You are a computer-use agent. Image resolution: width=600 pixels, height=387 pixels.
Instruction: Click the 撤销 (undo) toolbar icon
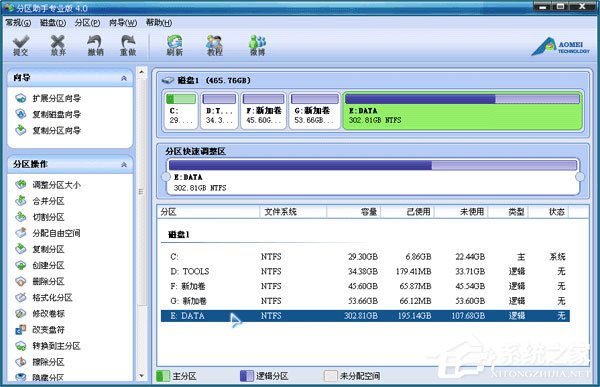[95, 45]
